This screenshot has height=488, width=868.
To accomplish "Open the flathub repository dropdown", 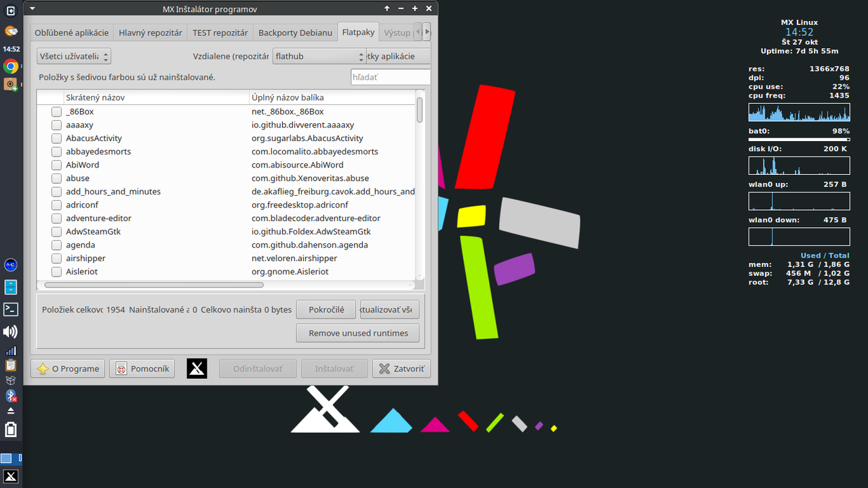I will tap(319, 56).
